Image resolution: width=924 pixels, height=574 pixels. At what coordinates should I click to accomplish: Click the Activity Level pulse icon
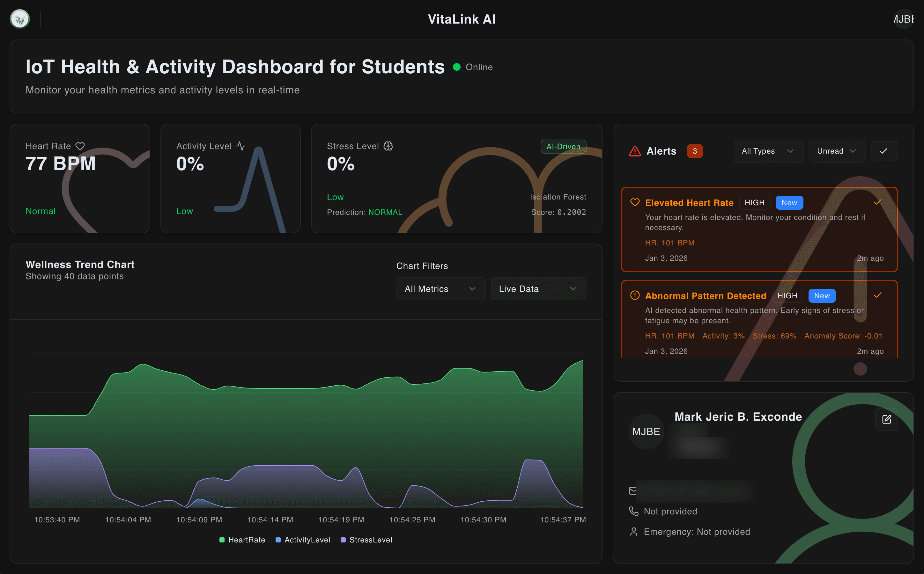pyautogui.click(x=241, y=146)
